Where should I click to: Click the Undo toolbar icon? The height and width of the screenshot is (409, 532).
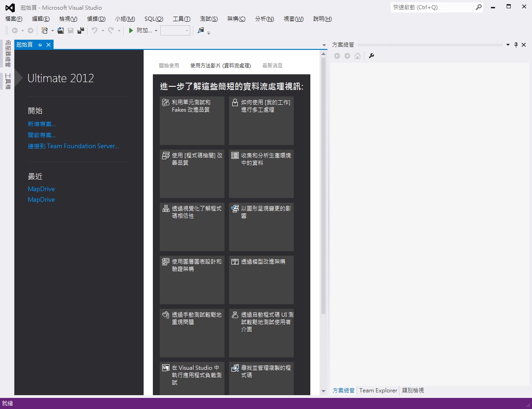(95, 30)
